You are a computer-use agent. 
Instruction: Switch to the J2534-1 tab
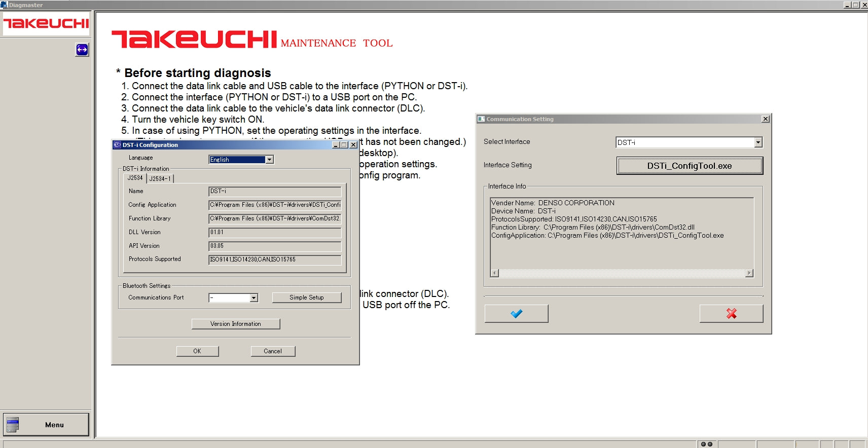click(160, 178)
